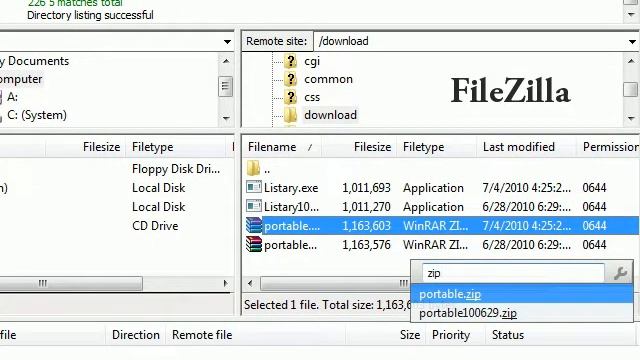
Task: Sort local list by Filesize column
Action: 86,147
